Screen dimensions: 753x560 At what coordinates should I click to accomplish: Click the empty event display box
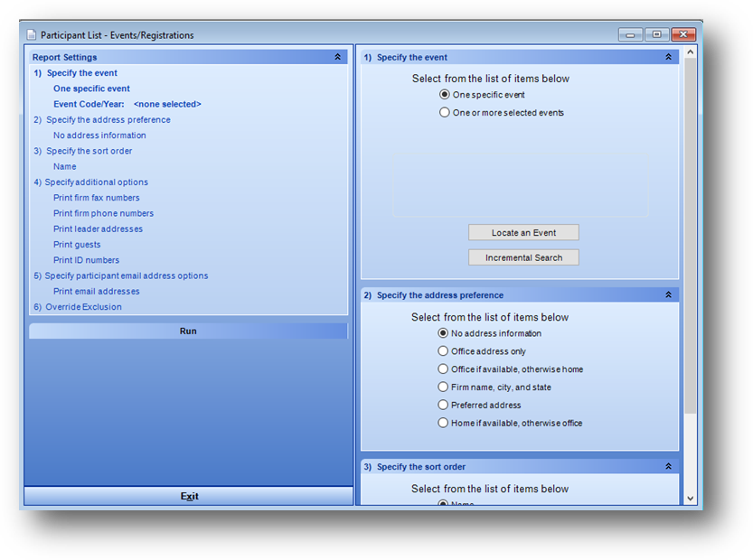520,185
